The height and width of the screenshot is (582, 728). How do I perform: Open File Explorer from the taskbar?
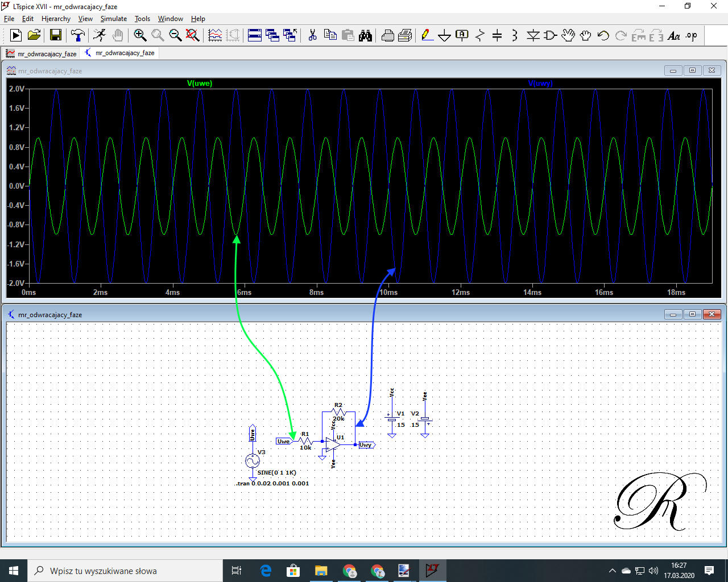(x=321, y=571)
